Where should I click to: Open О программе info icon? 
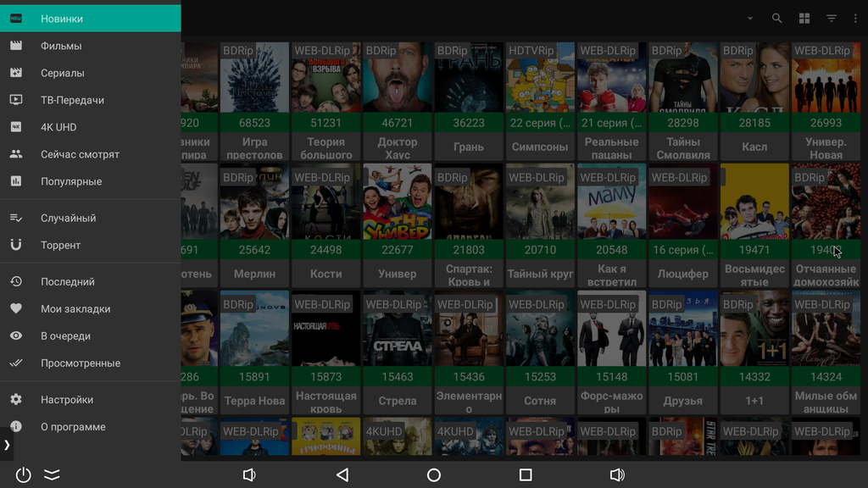(16, 427)
